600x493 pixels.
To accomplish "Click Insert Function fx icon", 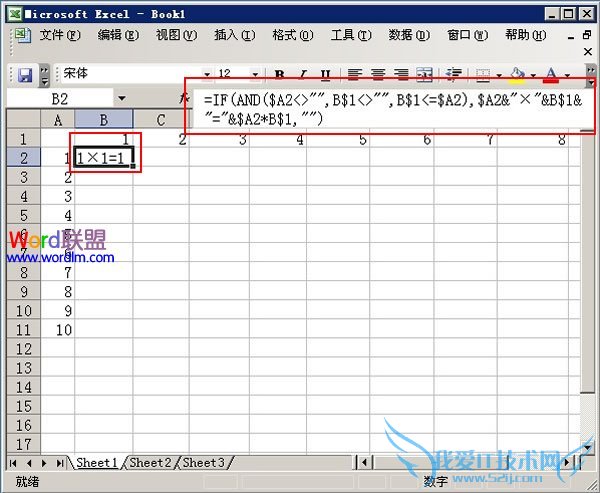I will 184,99.
